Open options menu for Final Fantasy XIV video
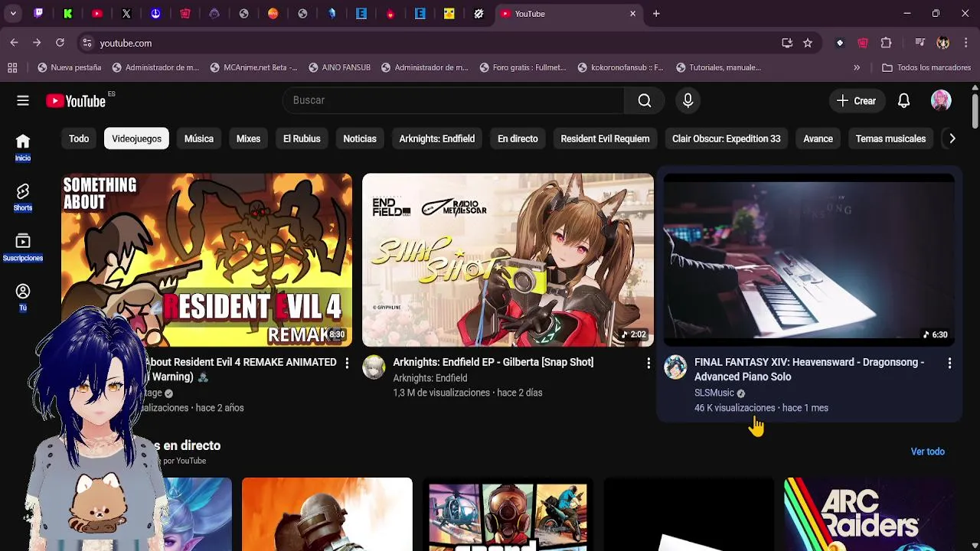Image resolution: width=980 pixels, height=551 pixels. (x=949, y=363)
